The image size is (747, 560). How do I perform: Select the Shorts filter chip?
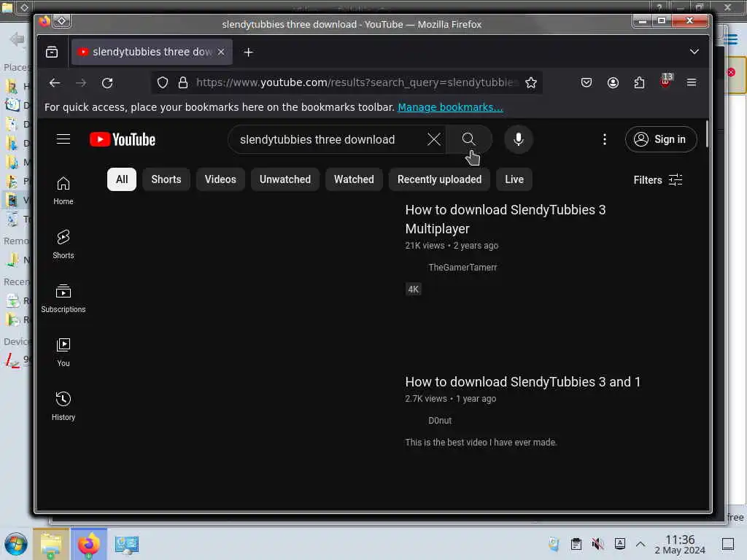click(166, 179)
